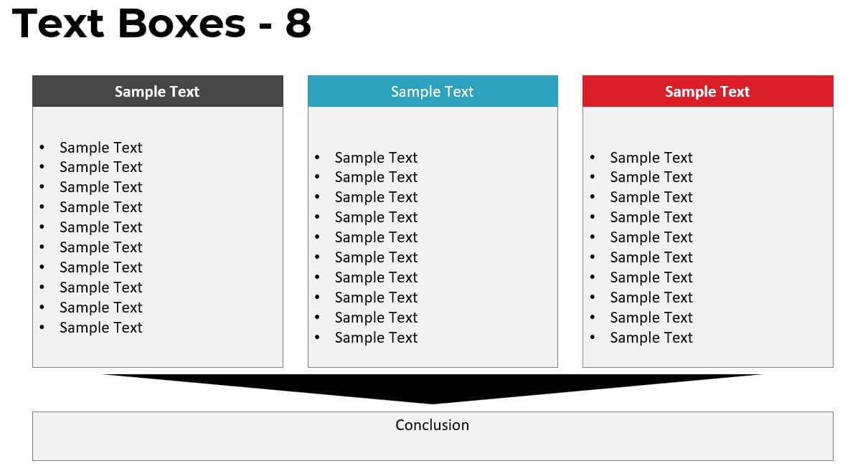Click first bullet item under teal header
Viewport: 868px width, 466px height.
coord(376,157)
